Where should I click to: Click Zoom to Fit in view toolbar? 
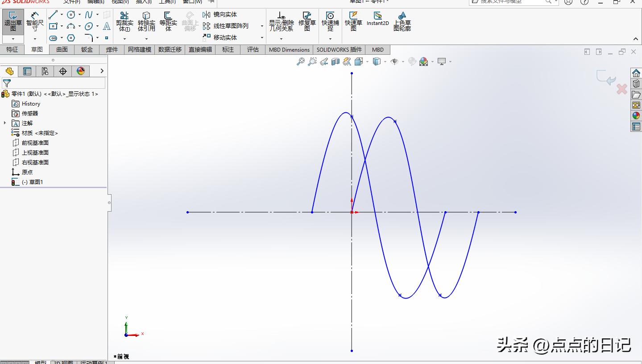click(x=301, y=61)
